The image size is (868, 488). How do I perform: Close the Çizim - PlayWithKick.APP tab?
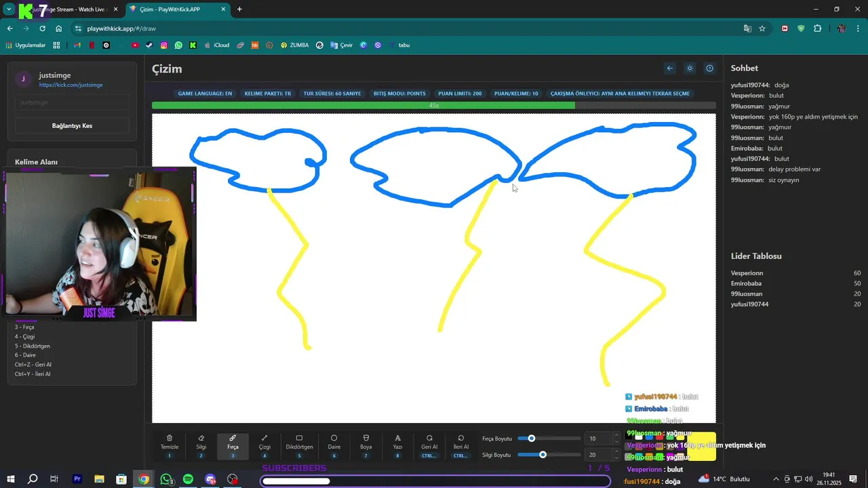coord(222,9)
